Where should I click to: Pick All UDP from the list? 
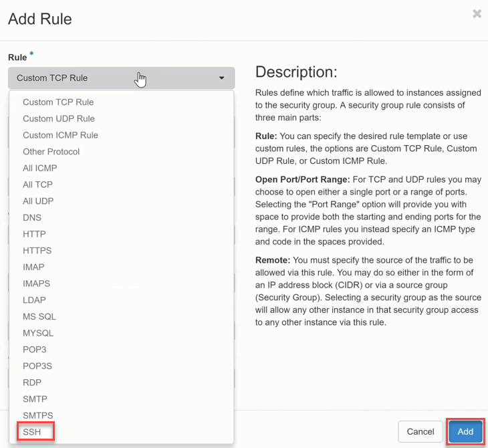[38, 201]
